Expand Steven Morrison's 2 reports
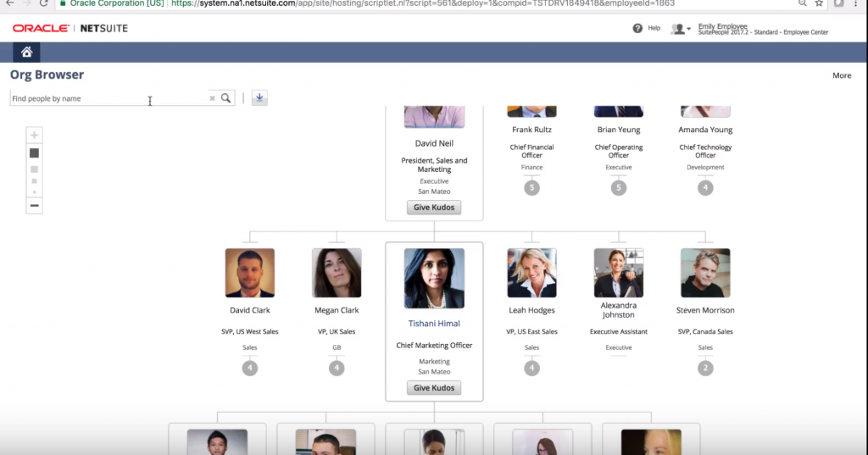868x455 pixels. [705, 368]
